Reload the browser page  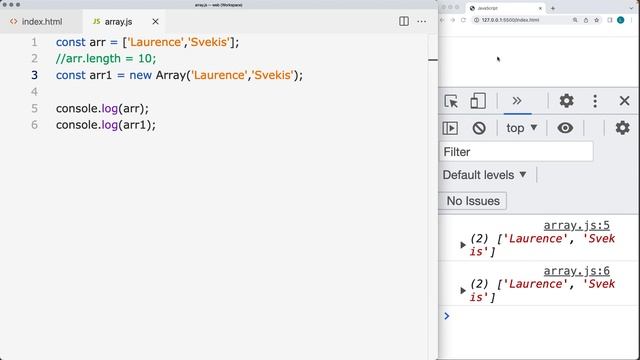pyautogui.click(x=463, y=20)
